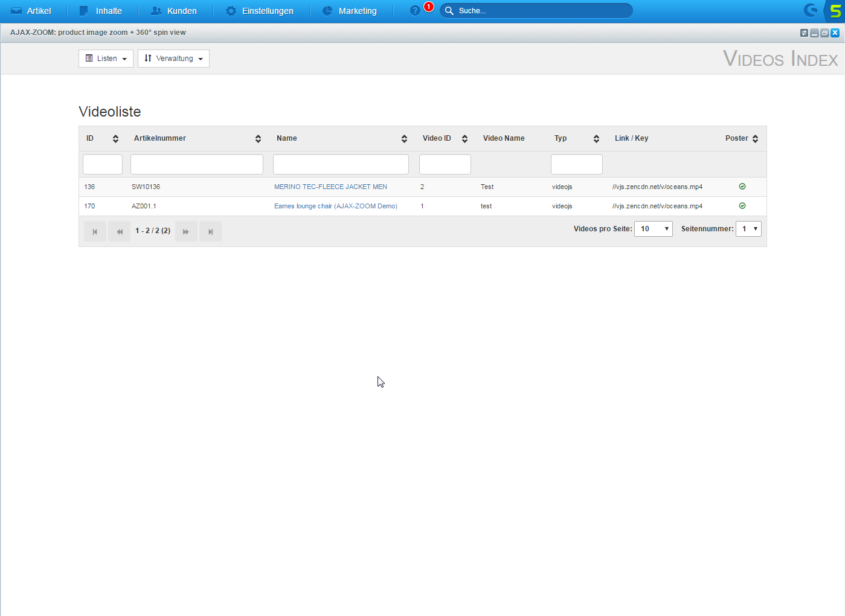The width and height of the screenshot is (845, 616).
Task: Click article number SW10136 cell
Action: coord(146,187)
